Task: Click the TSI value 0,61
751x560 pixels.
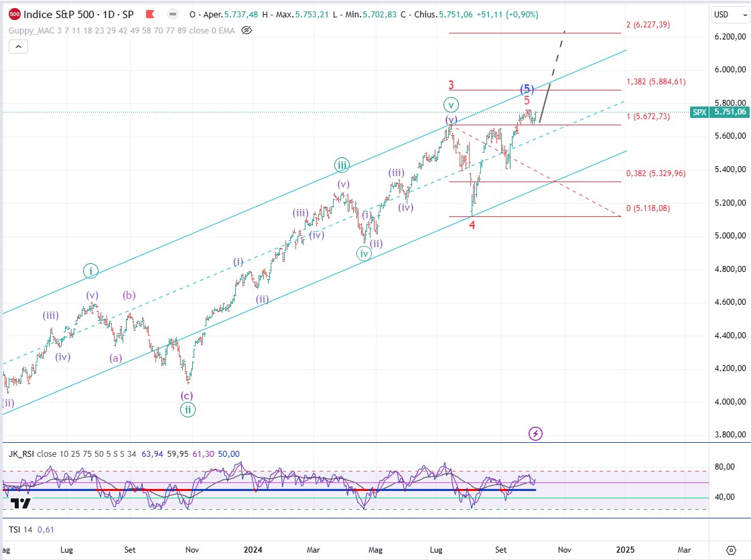Action: tap(46, 529)
